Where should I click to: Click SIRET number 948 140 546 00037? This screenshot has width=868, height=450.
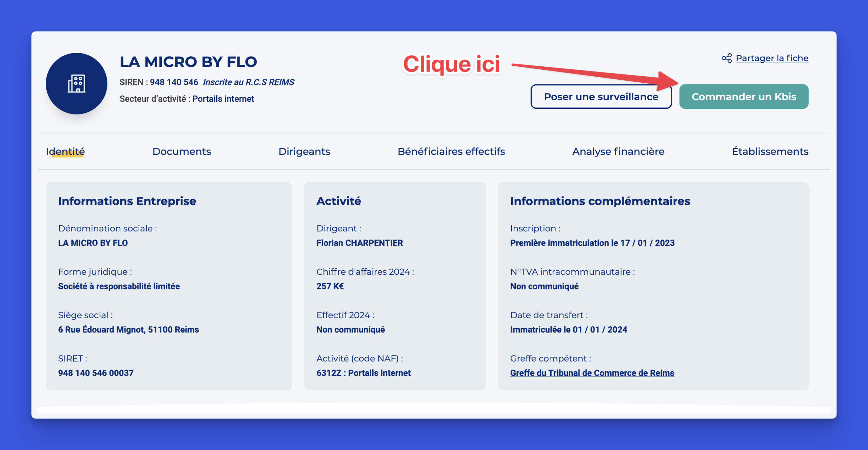96,373
